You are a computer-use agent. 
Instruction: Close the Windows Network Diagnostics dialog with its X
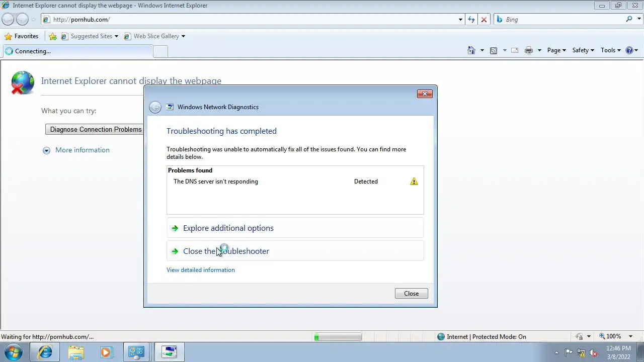425,94
